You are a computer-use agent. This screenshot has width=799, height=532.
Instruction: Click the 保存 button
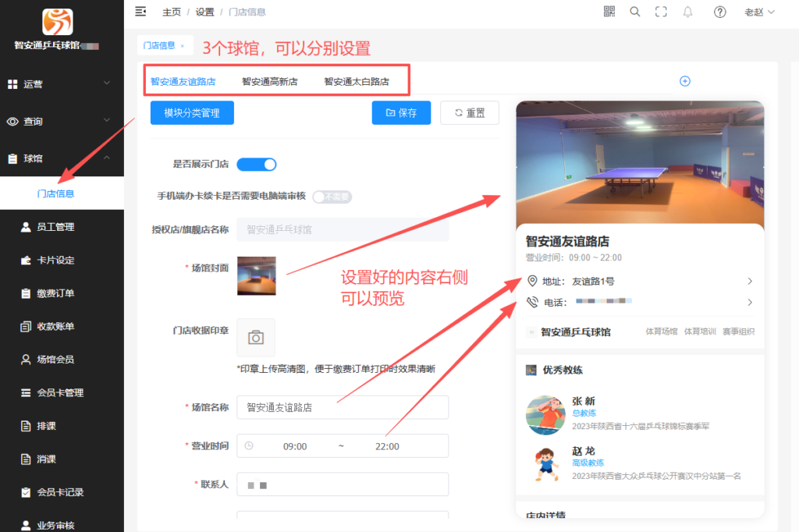(401, 113)
